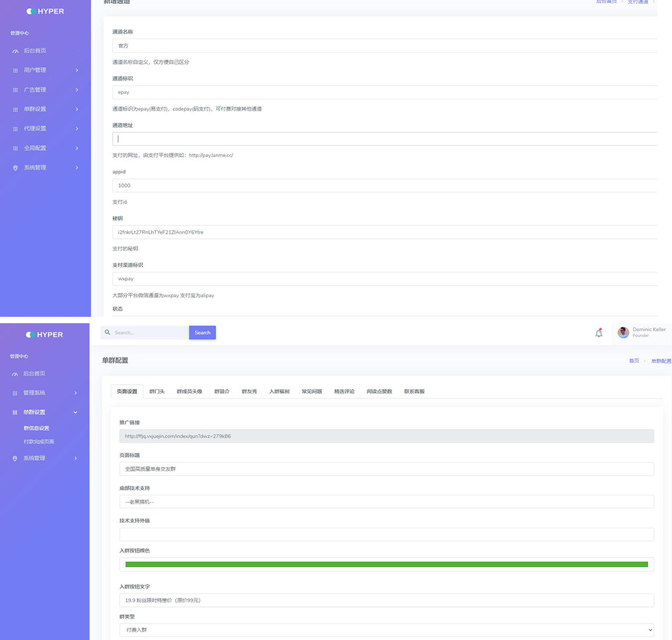Open the 入群福利 tab
This screenshot has height=640, width=672.
point(280,391)
